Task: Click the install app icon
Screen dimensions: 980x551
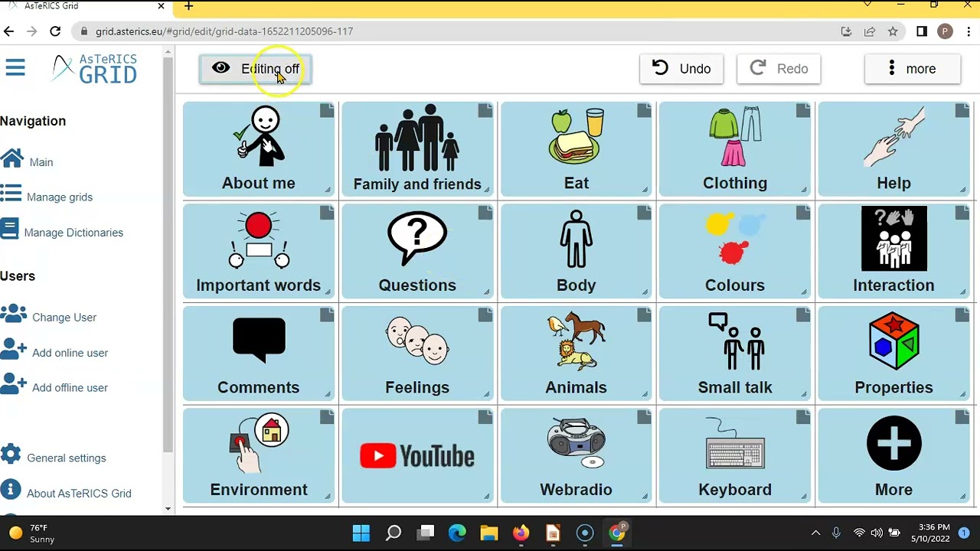Action: pos(846,31)
